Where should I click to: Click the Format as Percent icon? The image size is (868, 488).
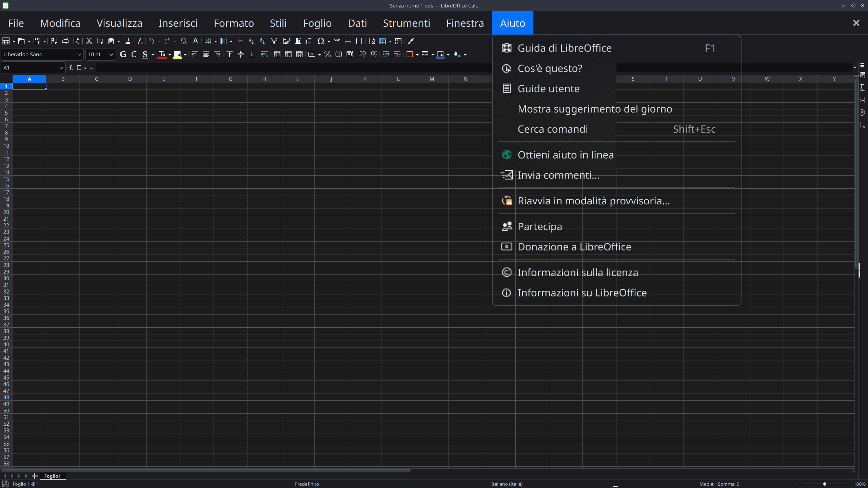click(x=327, y=54)
